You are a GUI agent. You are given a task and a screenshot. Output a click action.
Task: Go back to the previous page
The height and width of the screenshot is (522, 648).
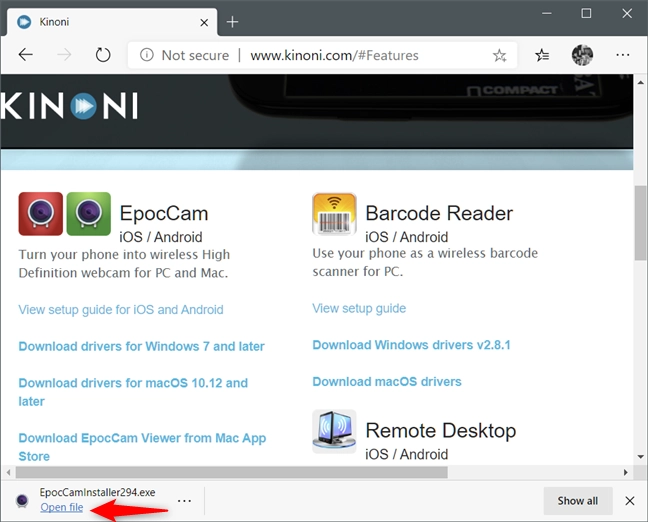[x=26, y=55]
